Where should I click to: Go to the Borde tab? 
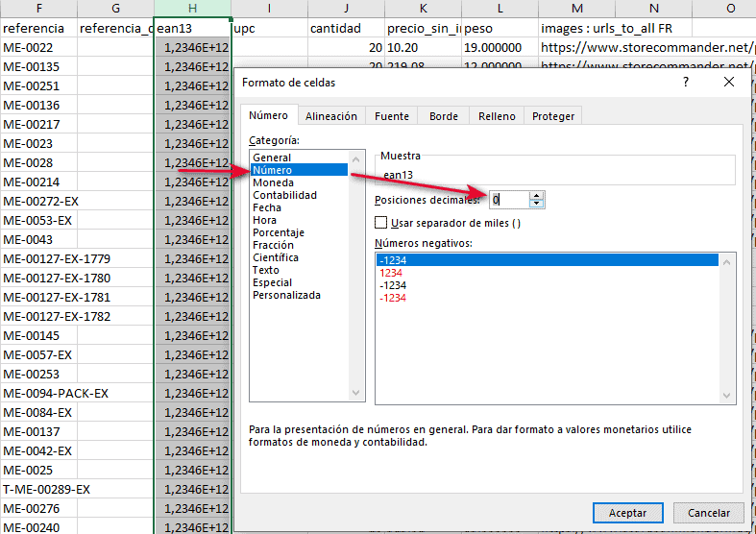pos(443,116)
